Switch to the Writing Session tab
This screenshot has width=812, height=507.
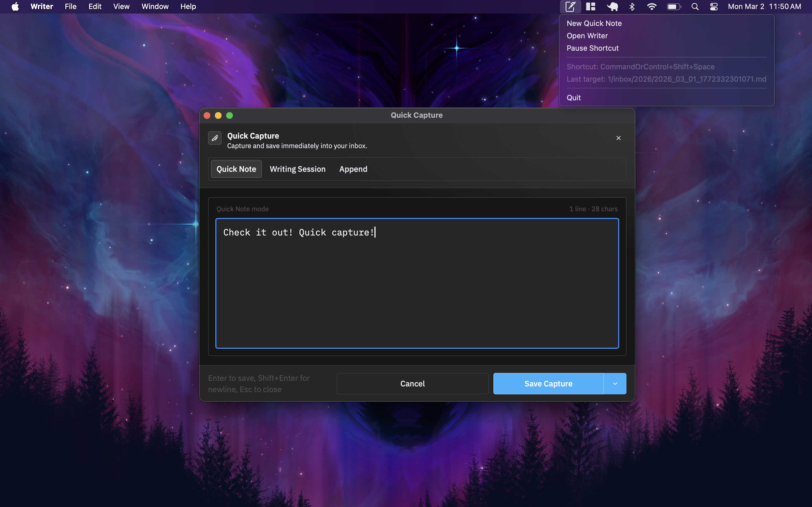click(297, 169)
